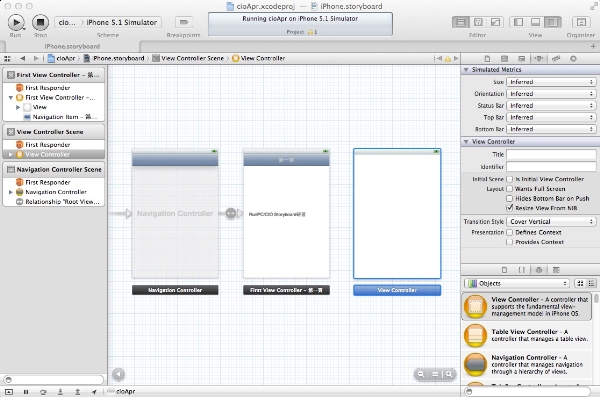The image size is (600, 397).
Task: Show the Code Snippet library
Action: coord(522,270)
